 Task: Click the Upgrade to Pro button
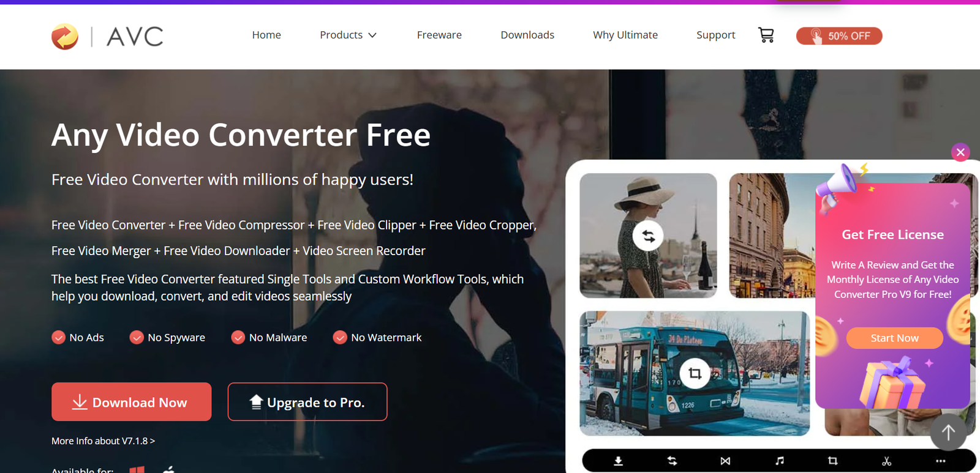[x=307, y=401]
